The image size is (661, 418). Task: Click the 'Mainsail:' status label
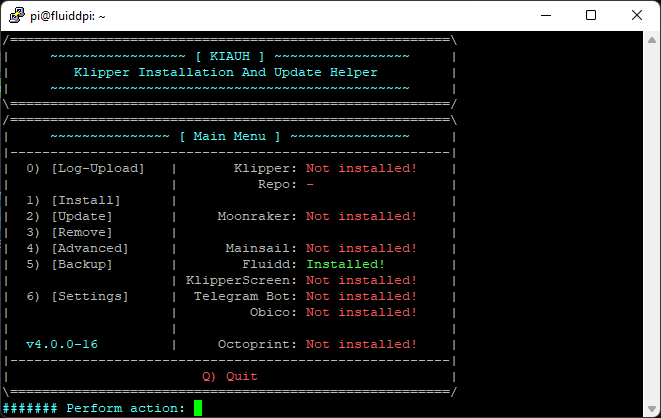pyautogui.click(x=261, y=249)
